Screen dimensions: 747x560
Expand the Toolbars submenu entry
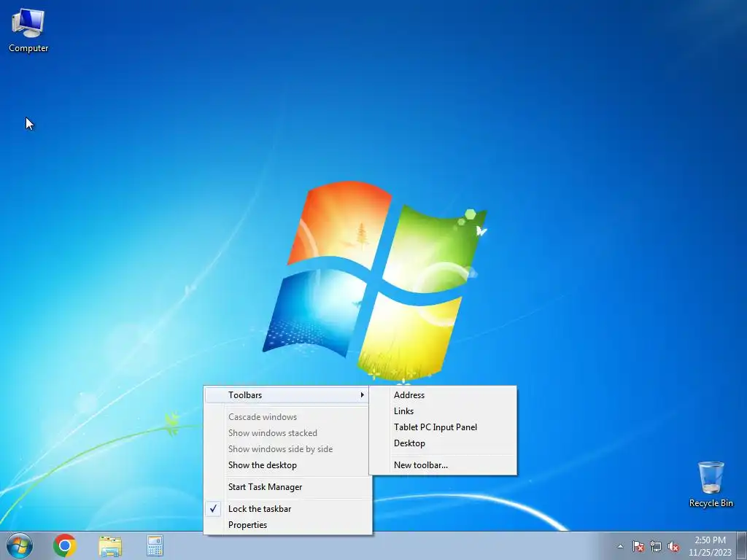pyautogui.click(x=287, y=394)
